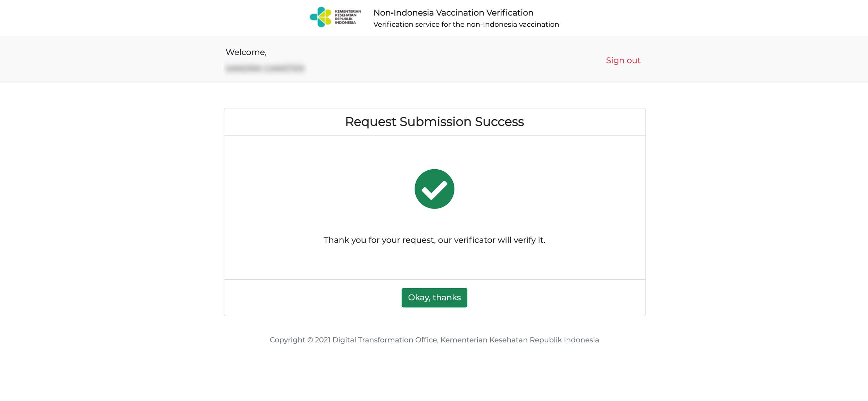The width and height of the screenshot is (868, 401).
Task: Click 'Request' in the card heading
Action: pos(370,122)
